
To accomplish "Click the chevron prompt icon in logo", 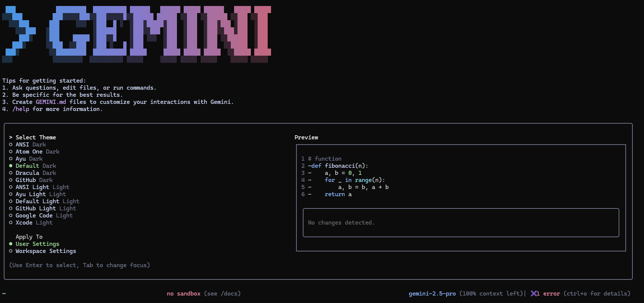I will tap(19, 34).
